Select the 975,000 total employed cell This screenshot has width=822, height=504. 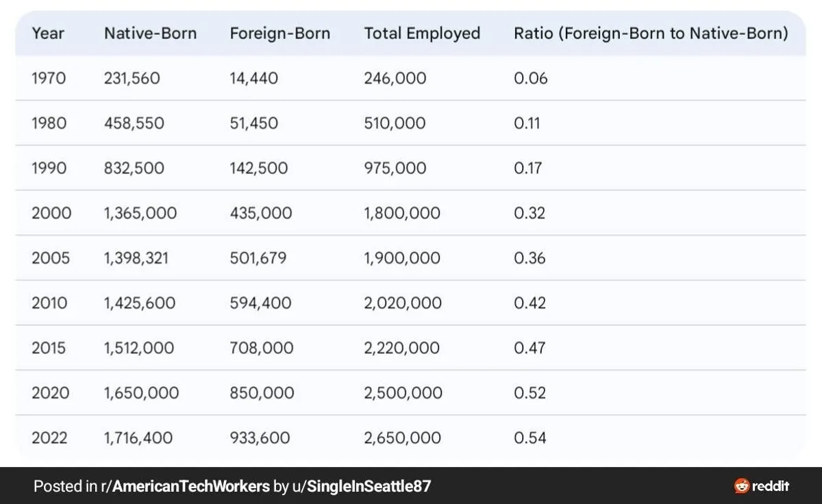click(x=395, y=168)
